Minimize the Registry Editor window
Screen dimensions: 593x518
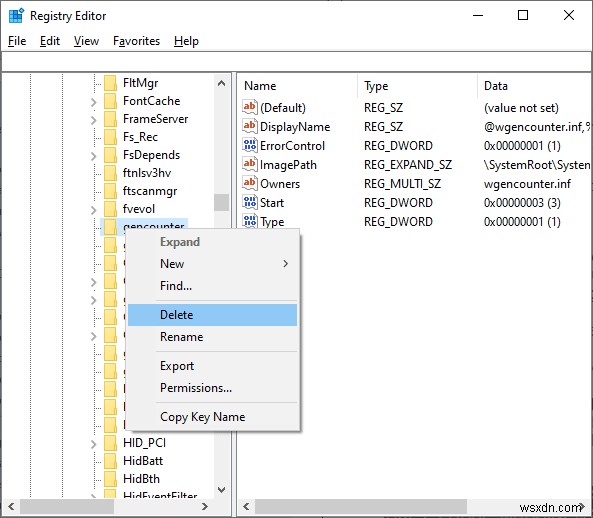(478, 16)
